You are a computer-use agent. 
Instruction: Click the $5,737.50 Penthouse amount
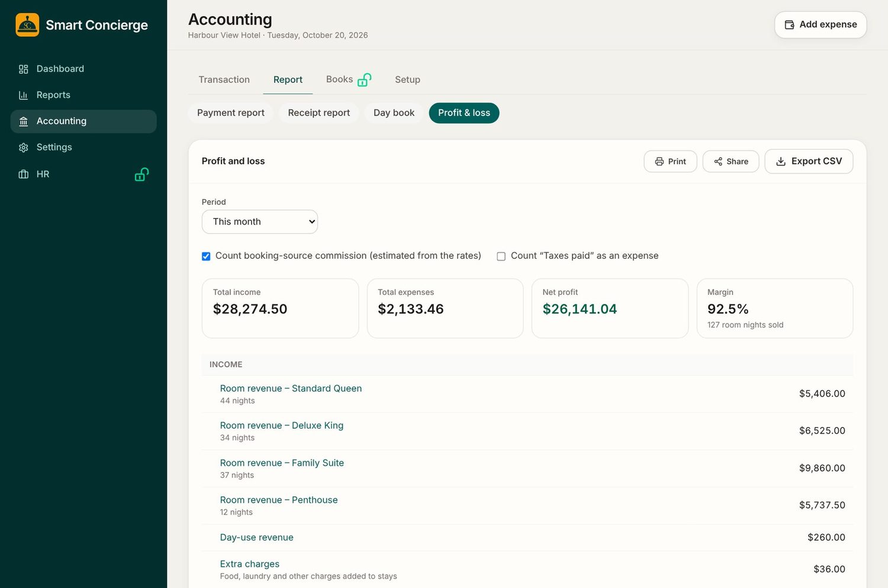coord(822,506)
